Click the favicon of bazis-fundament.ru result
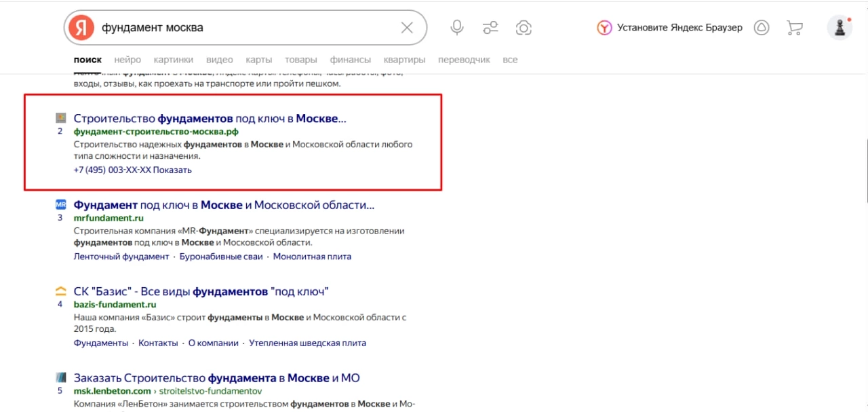The image size is (868, 412). pyautogui.click(x=60, y=291)
